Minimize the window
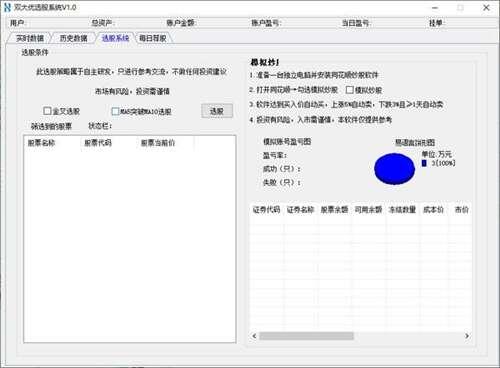500x368 pixels. [435, 7]
